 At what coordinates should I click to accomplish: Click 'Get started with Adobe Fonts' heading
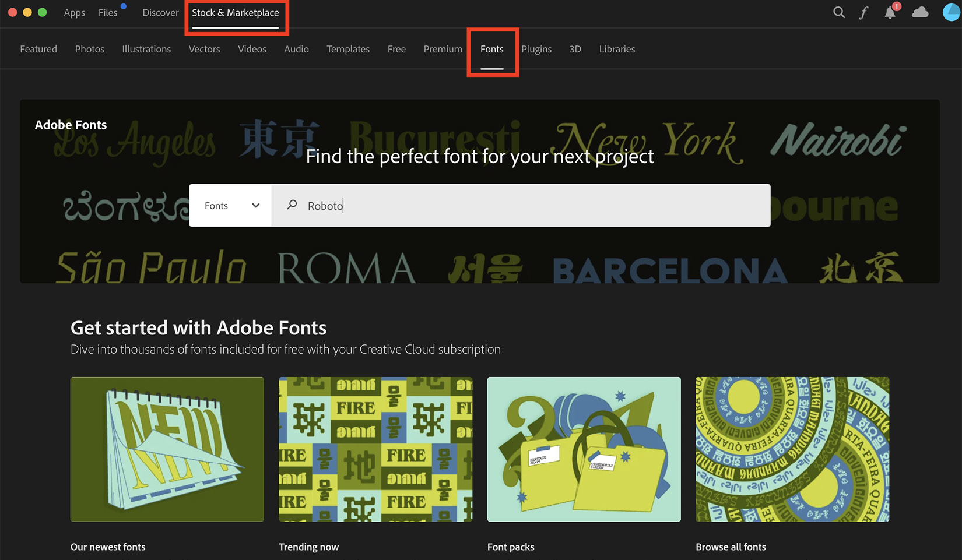198,327
